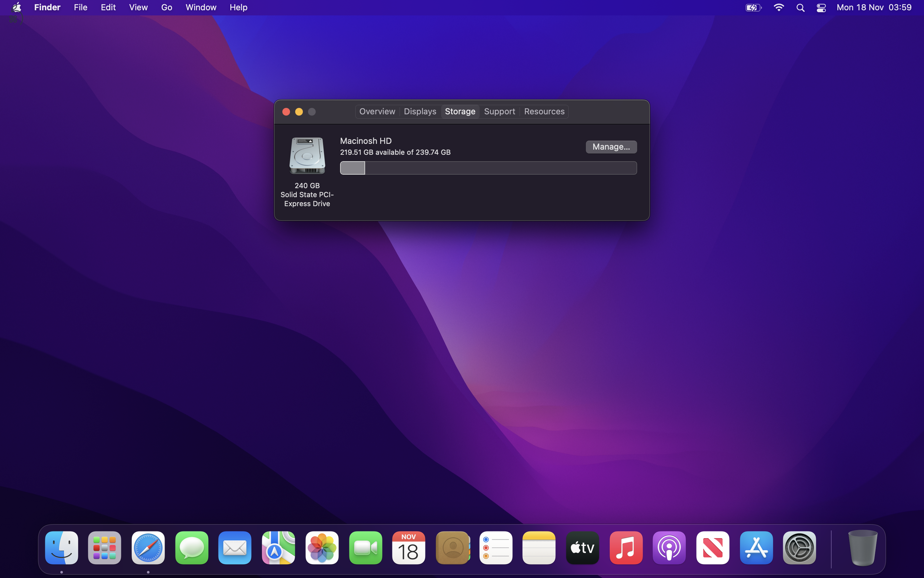Open the Window menu
The height and width of the screenshot is (578, 924).
tap(201, 7)
